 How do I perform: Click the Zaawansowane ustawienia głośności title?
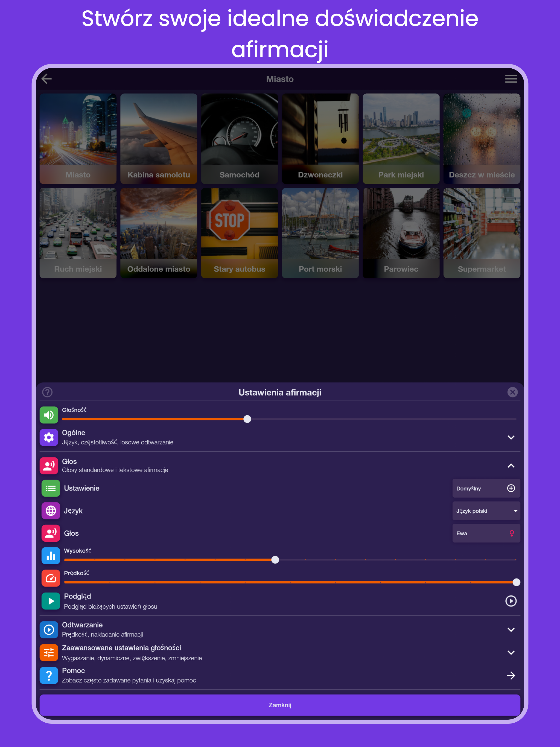click(122, 648)
